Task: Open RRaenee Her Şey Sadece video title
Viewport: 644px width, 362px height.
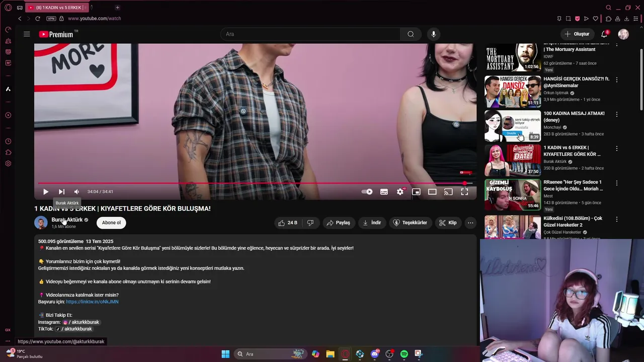Action: click(x=573, y=186)
